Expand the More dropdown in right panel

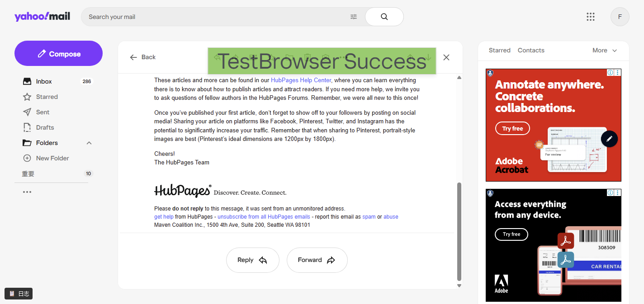click(x=605, y=50)
